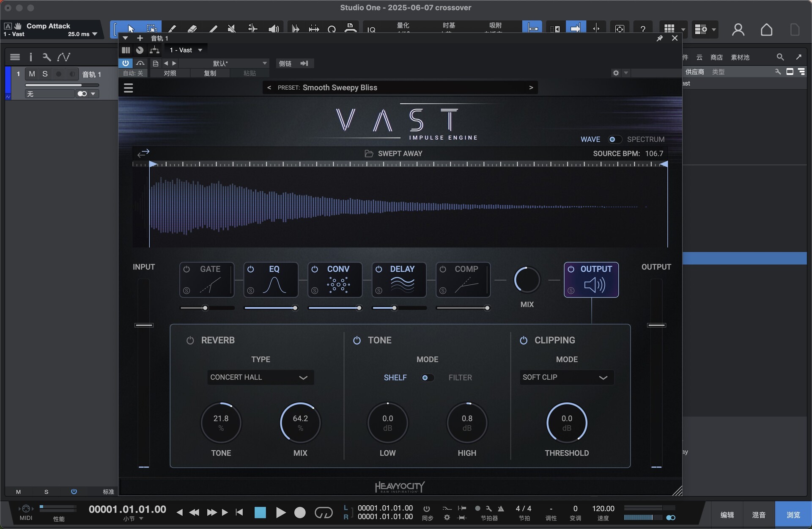
Task: Stop playback with the square button
Action: pos(260,513)
